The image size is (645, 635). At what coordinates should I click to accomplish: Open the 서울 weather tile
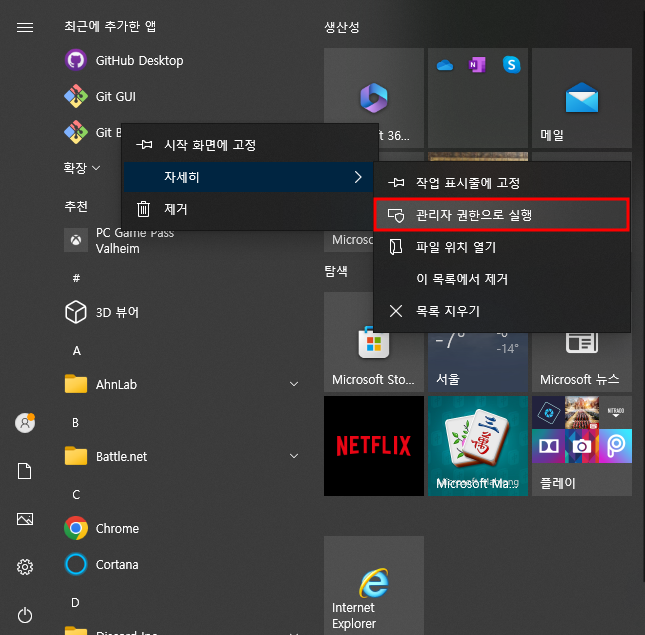(478, 362)
